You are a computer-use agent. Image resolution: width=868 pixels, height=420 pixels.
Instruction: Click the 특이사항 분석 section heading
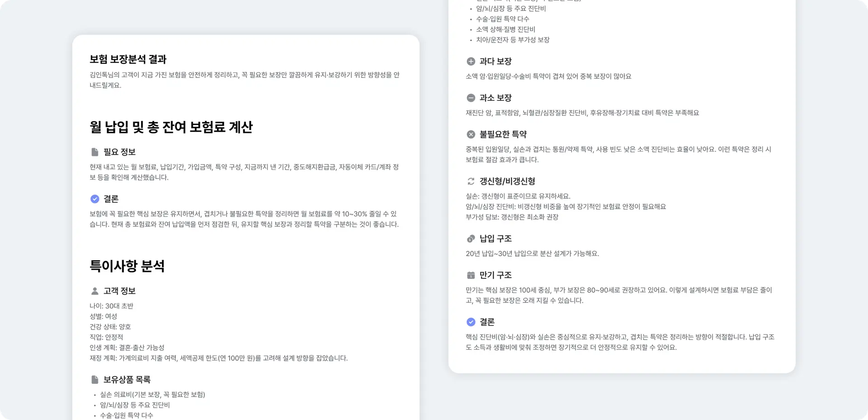[x=127, y=266]
